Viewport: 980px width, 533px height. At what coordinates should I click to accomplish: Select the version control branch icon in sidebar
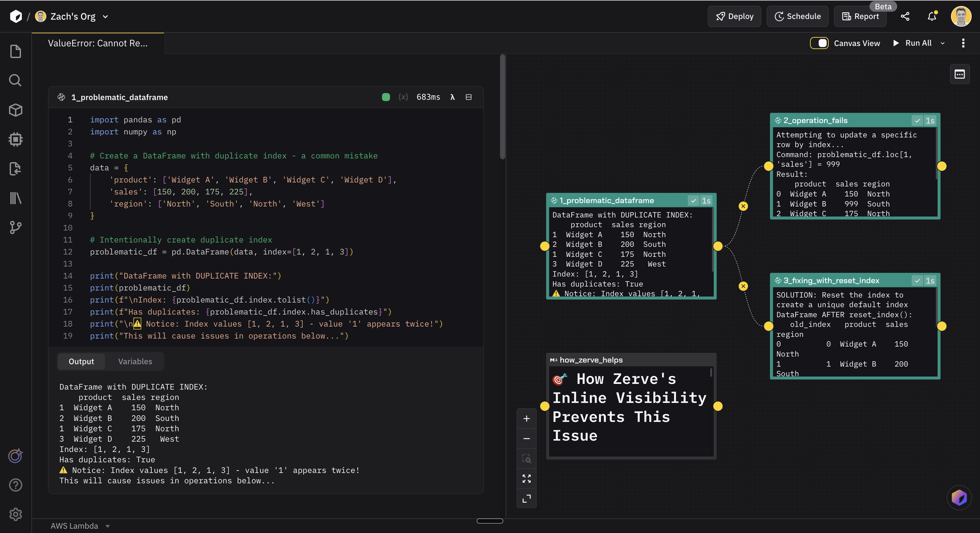(15, 228)
